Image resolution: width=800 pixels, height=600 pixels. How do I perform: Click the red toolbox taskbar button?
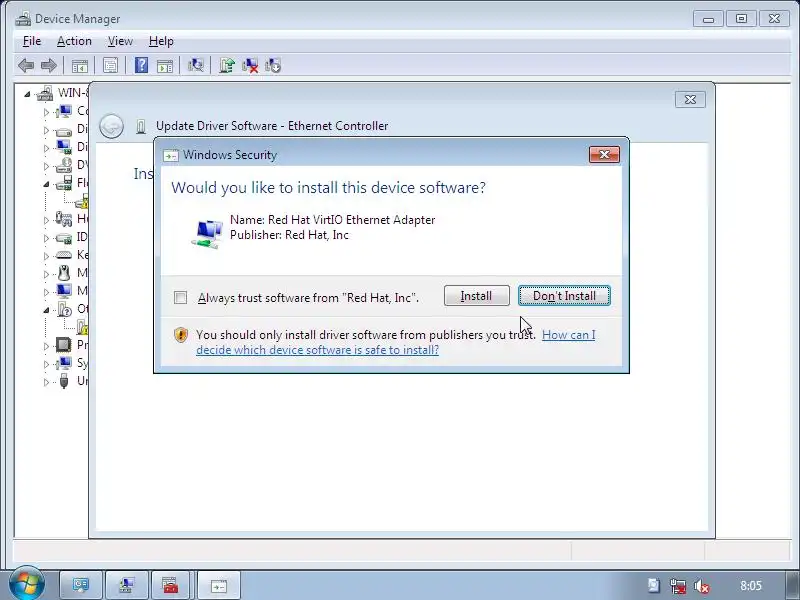(x=170, y=585)
